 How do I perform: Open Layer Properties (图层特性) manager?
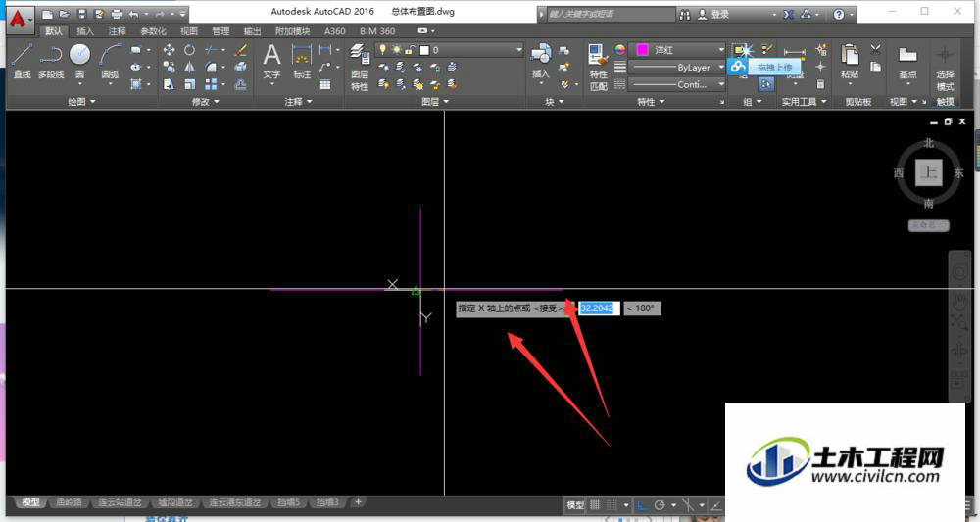tap(360, 67)
